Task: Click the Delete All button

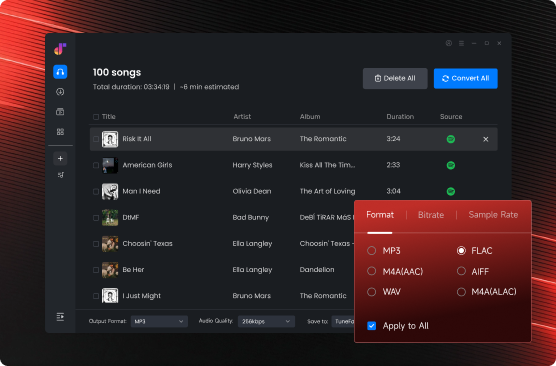Action: point(395,78)
